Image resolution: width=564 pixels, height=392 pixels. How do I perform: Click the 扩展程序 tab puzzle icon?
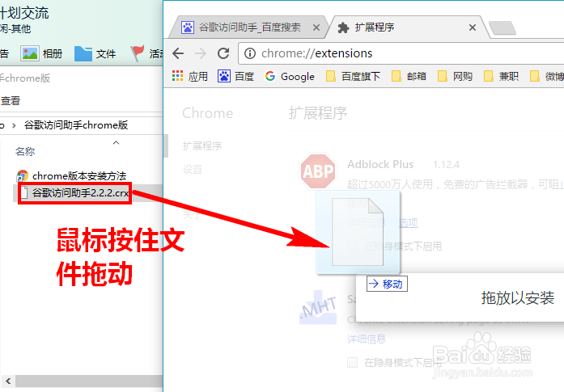pyautogui.click(x=344, y=27)
